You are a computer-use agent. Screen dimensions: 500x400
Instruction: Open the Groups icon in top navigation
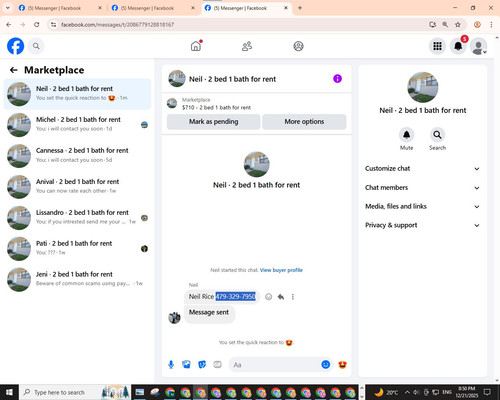298,46
